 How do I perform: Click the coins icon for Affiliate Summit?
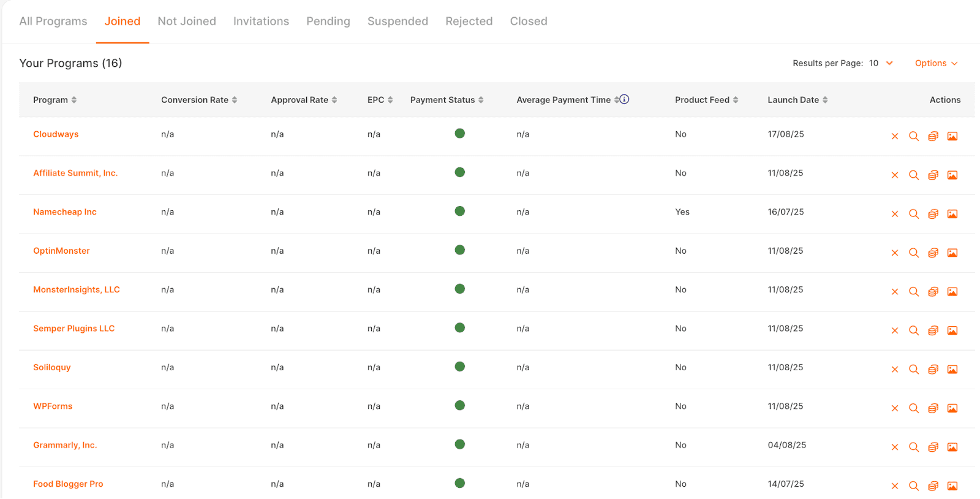pos(933,175)
